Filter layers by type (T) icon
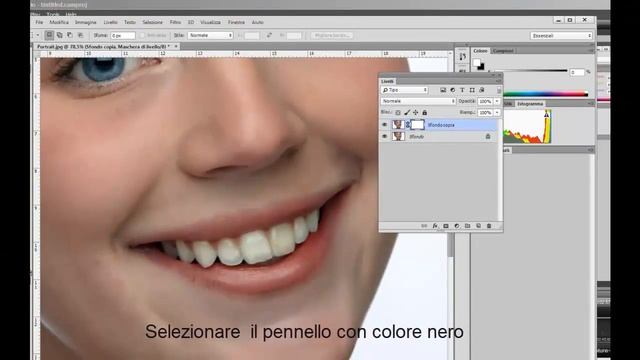Viewport: 640px width, 360px height. coord(462,90)
